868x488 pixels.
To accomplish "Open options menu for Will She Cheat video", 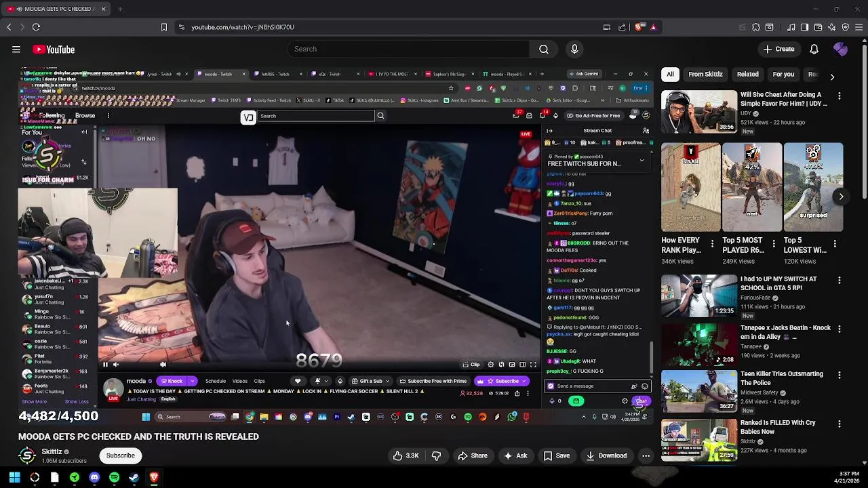I will tap(839, 96).
